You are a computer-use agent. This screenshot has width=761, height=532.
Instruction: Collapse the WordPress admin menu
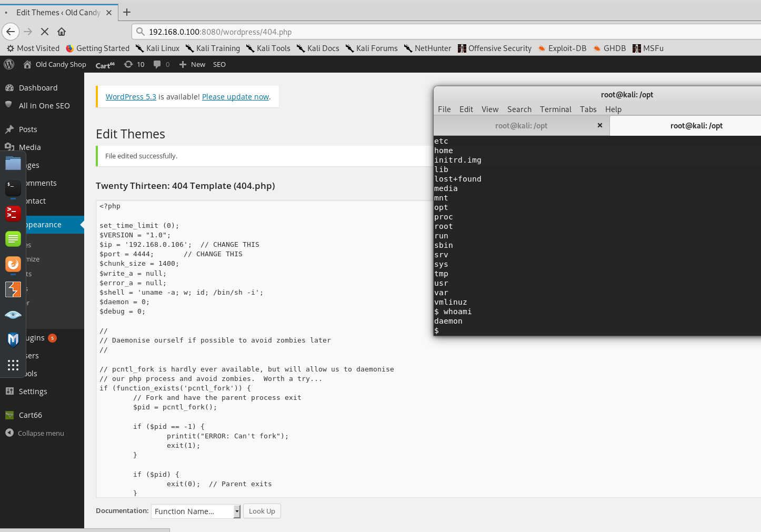(35, 433)
